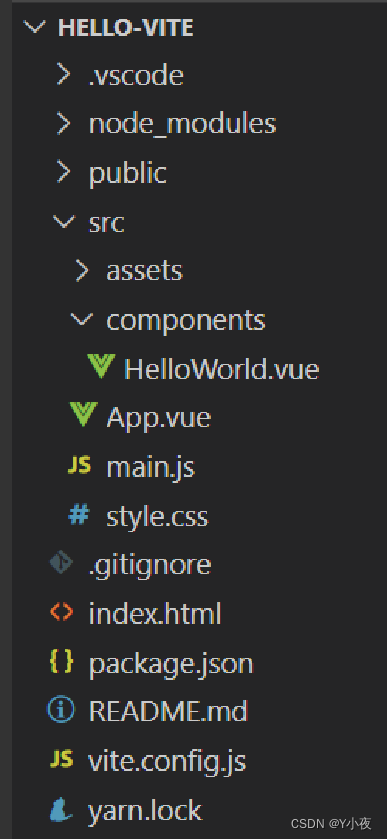Click the Vue icon beside HelloWorld.vue
This screenshot has width=388, height=840.
[x=101, y=366]
